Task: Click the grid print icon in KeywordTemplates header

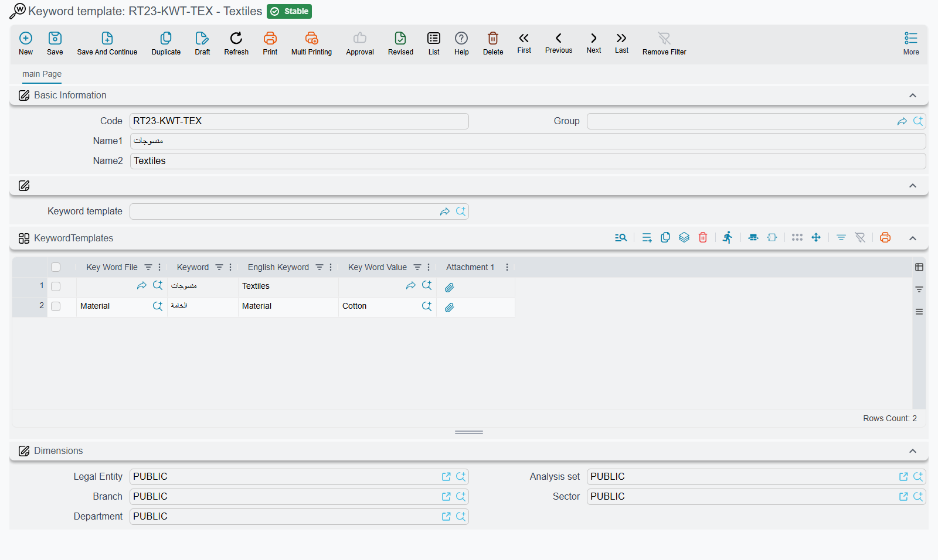Action: (885, 237)
